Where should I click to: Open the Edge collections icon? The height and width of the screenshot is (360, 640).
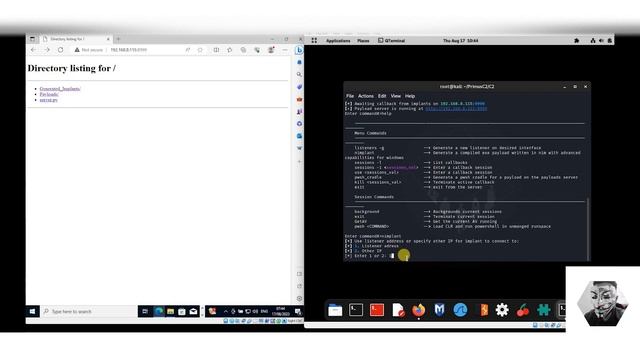tap(243, 50)
